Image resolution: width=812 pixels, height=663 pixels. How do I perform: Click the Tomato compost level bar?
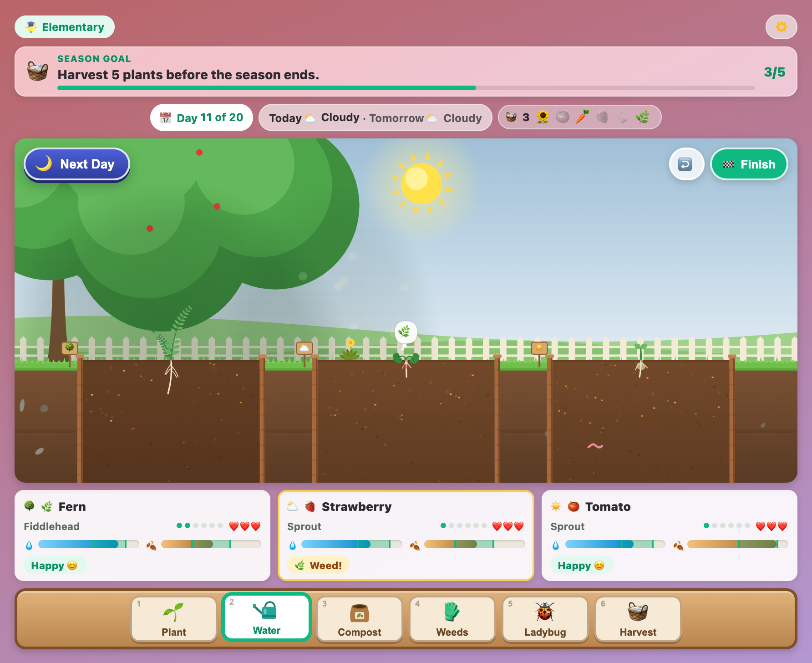[x=737, y=544]
